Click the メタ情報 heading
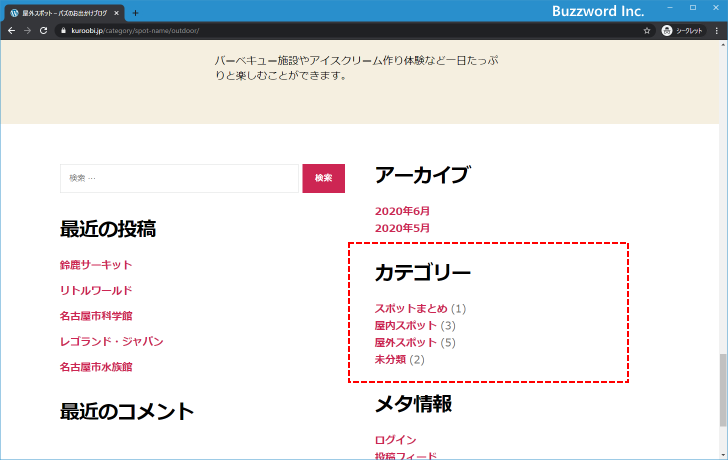 413,404
